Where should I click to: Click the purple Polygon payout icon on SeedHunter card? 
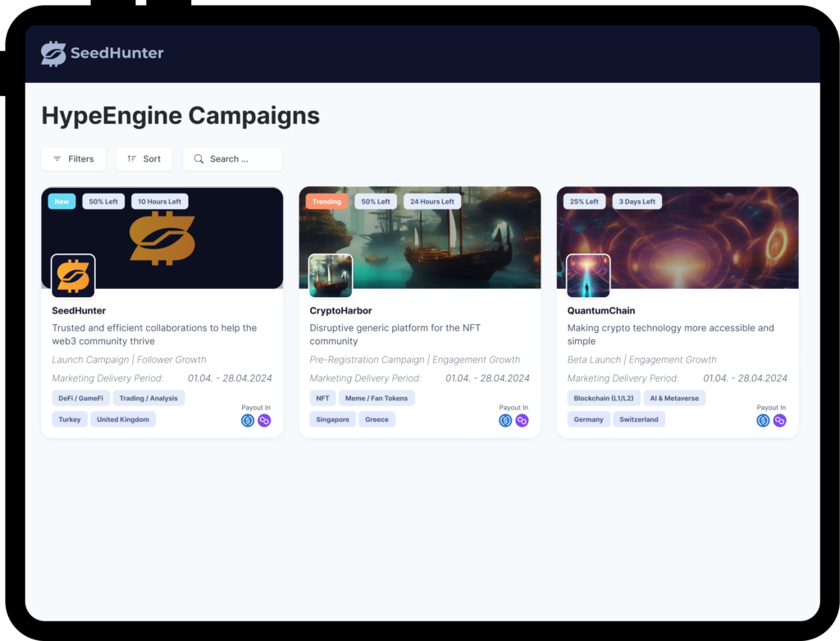pos(264,421)
